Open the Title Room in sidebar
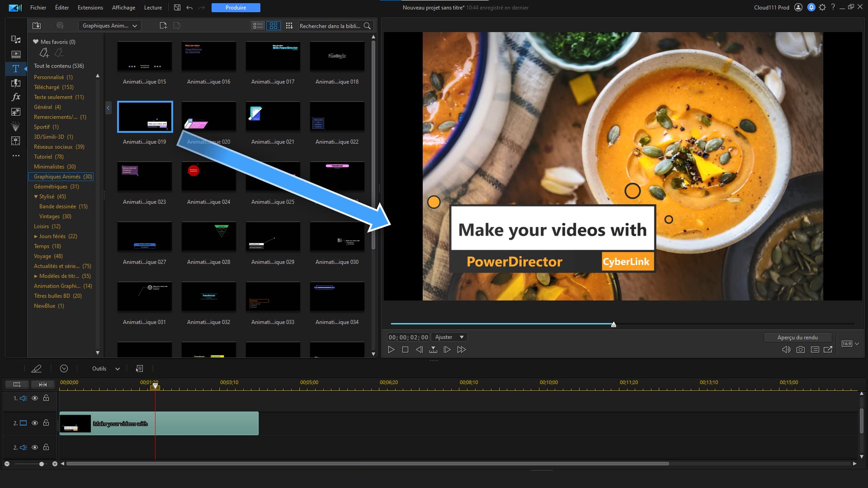This screenshot has width=868, height=488. (16, 69)
